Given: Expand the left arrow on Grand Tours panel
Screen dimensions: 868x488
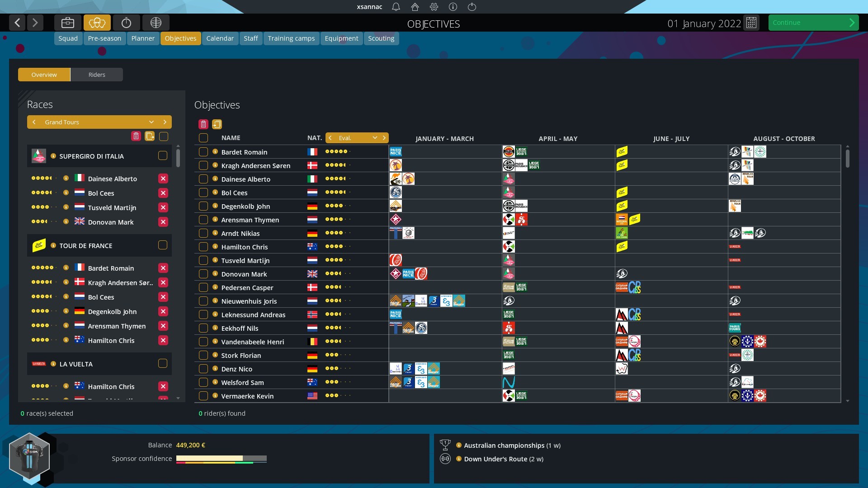Looking at the screenshot, I should [x=34, y=122].
